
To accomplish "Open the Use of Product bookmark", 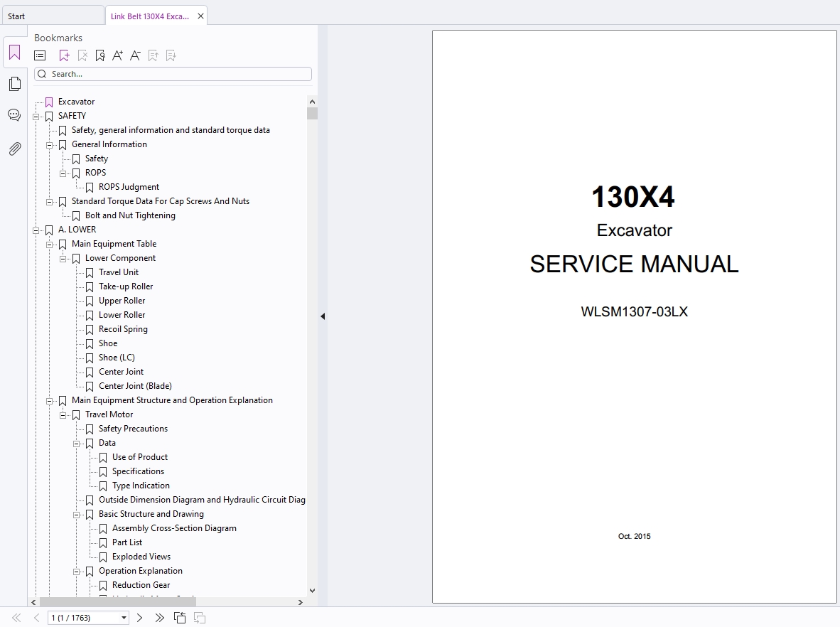I will point(140,457).
